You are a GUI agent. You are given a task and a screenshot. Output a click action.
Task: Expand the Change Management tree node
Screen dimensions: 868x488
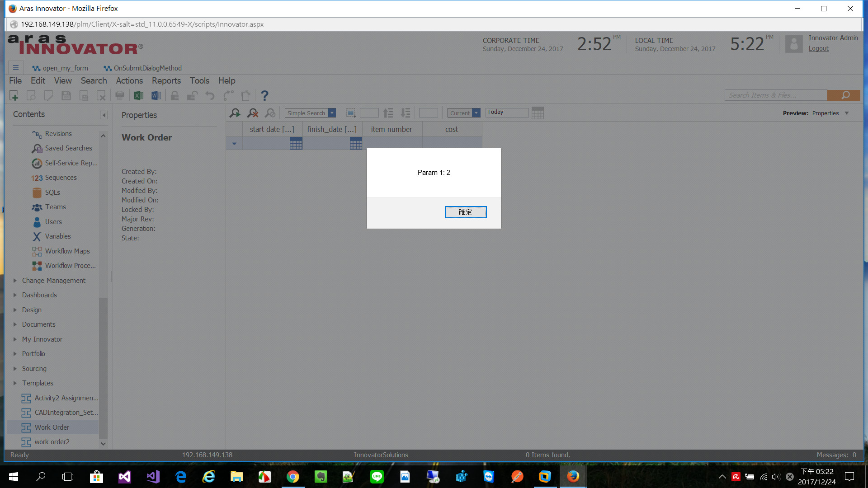[x=15, y=281]
